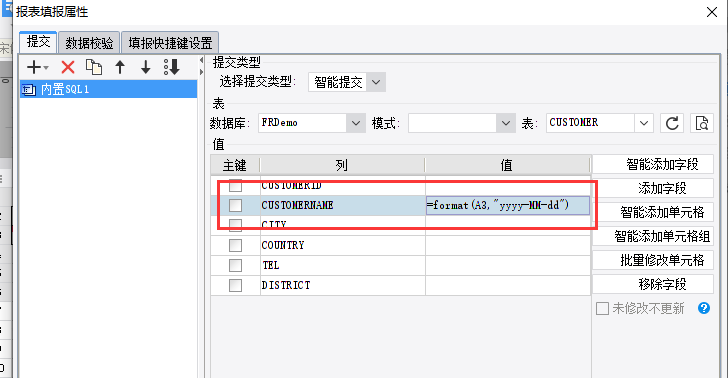Move the submission item down
This screenshot has height=378, width=728.
tap(146, 67)
